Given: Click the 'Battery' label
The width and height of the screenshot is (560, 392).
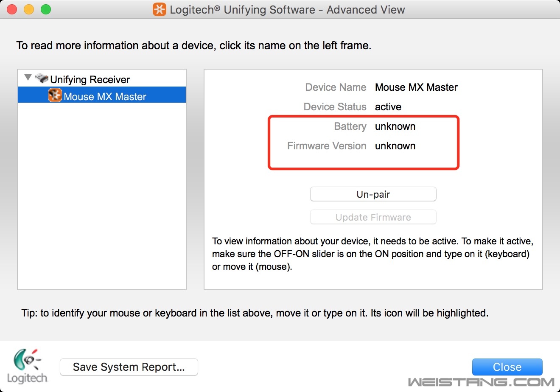Looking at the screenshot, I should point(350,126).
